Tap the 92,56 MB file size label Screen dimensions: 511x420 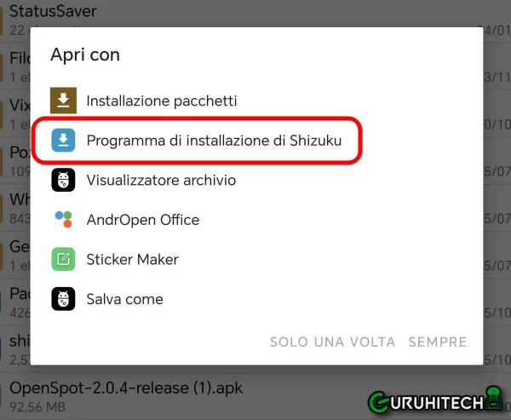click(37, 406)
